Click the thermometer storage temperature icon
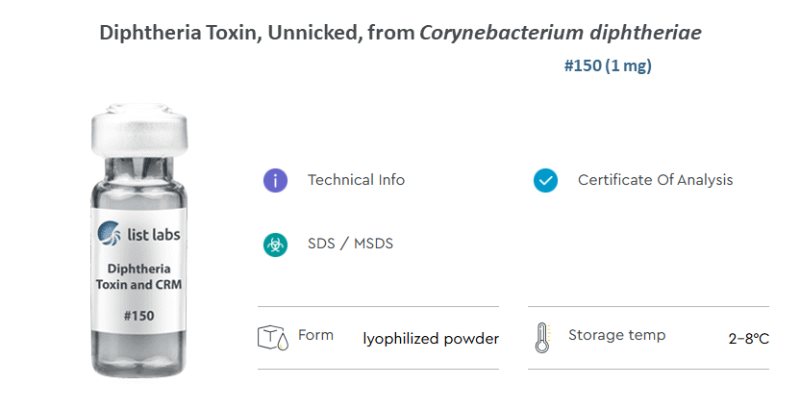The width and height of the screenshot is (800, 412). pyautogui.click(x=543, y=338)
